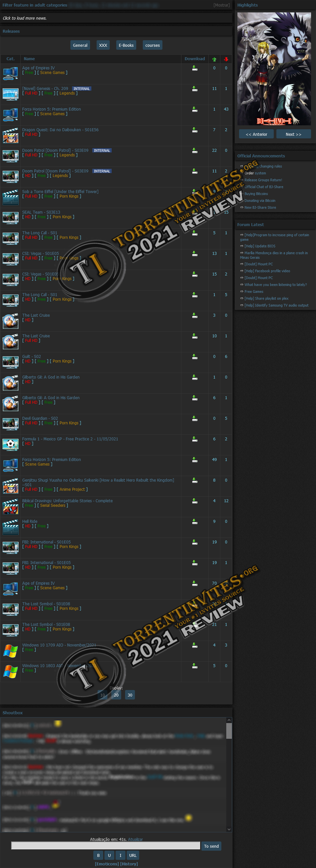Click shoutbox scrollbar down arrow
The width and height of the screenshot is (316, 868).
point(229,829)
